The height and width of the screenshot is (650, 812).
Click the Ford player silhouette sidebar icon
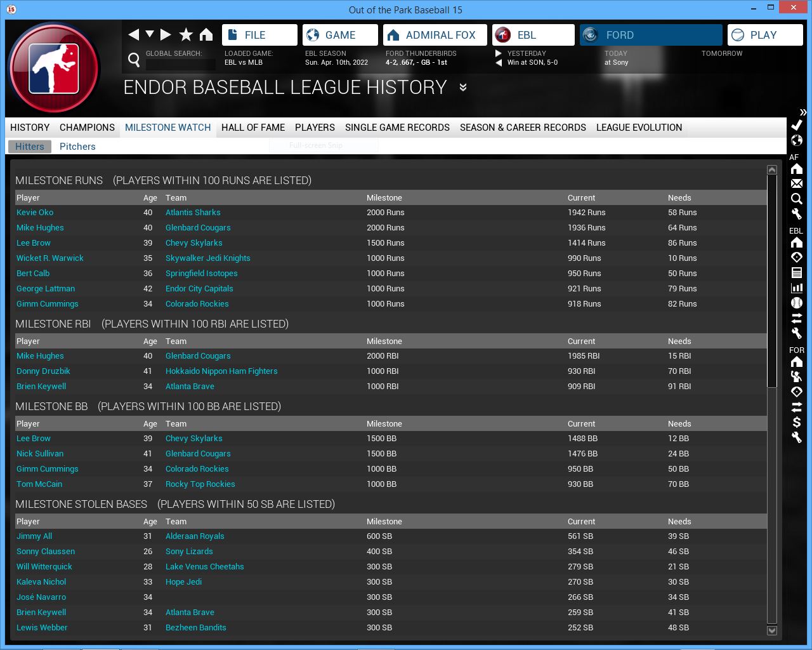click(x=797, y=376)
